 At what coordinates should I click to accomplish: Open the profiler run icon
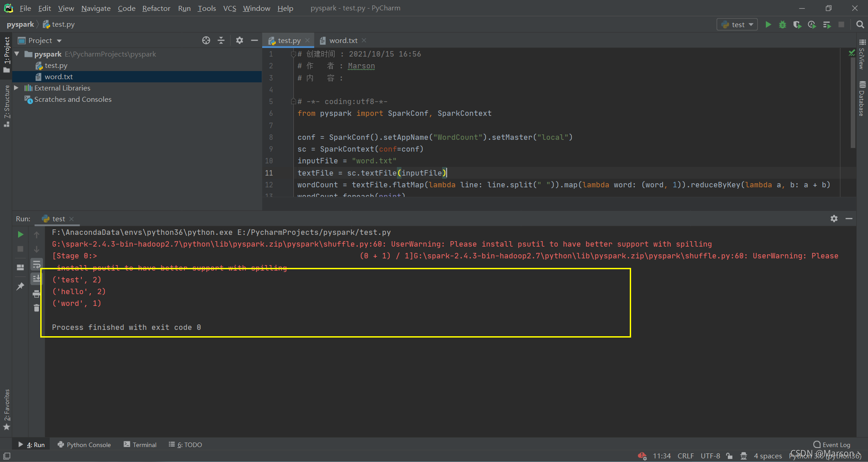coord(812,24)
